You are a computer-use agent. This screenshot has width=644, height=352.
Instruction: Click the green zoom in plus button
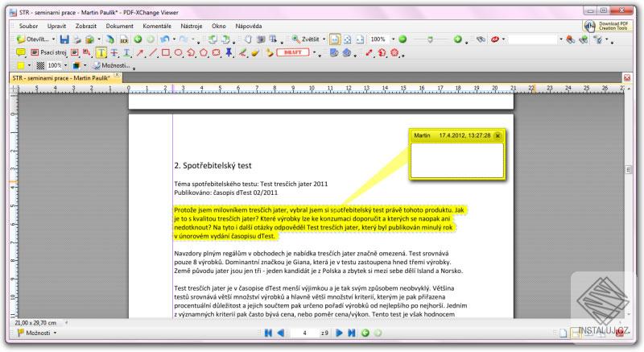pyautogui.click(x=457, y=39)
